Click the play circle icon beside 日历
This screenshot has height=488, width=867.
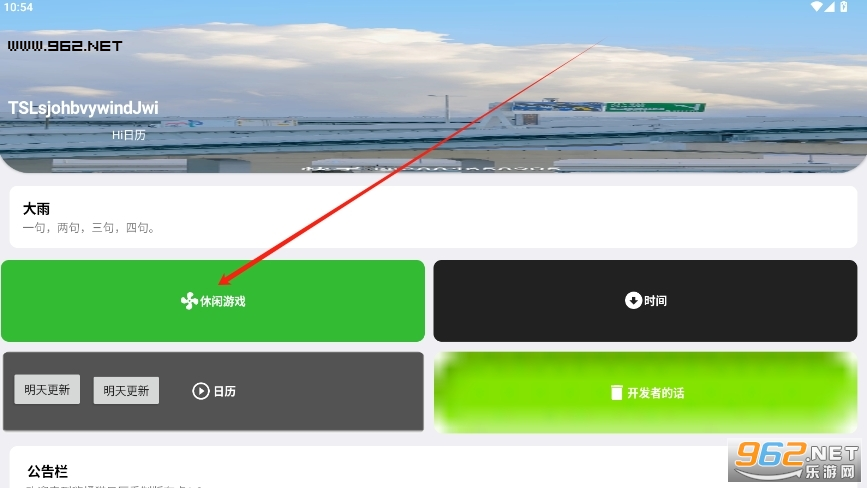pyautogui.click(x=201, y=391)
